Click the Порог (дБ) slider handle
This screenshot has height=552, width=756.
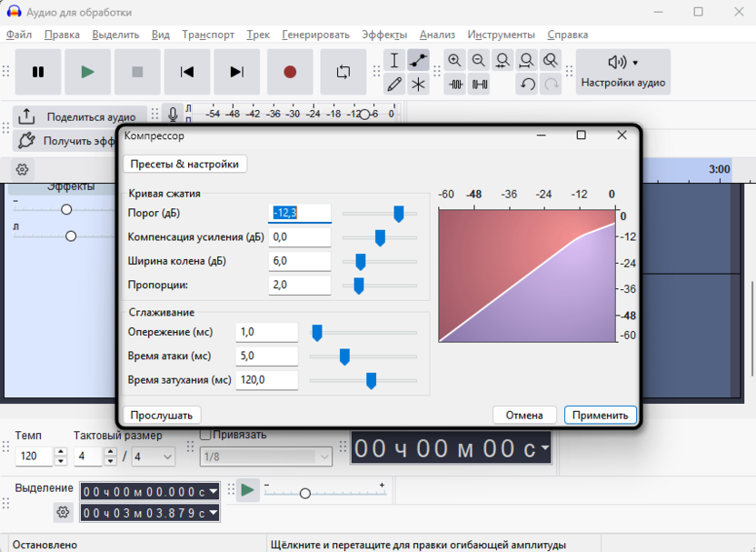tap(398, 213)
